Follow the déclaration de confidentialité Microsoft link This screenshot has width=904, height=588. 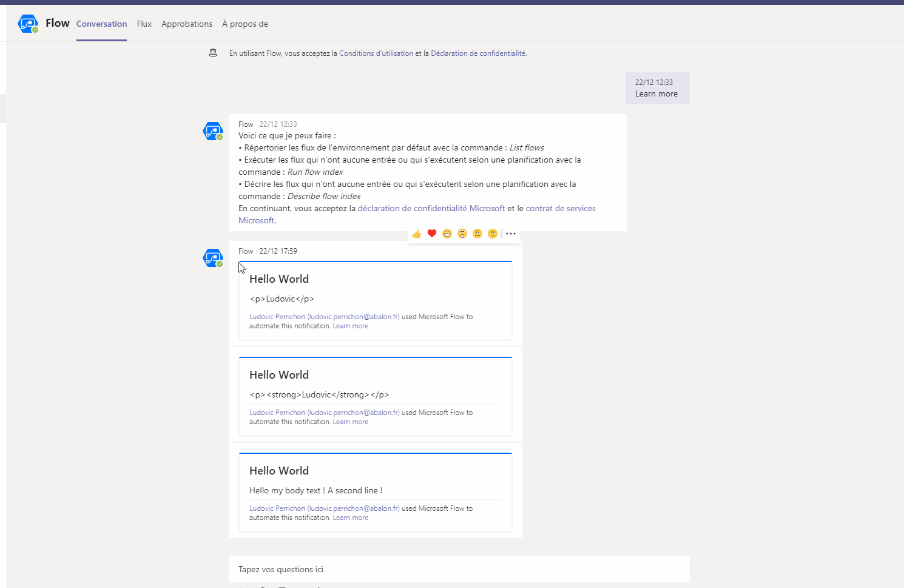(431, 208)
